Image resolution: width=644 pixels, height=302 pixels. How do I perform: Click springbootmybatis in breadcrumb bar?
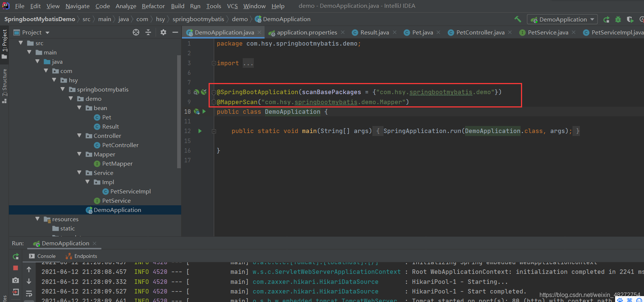[198, 19]
